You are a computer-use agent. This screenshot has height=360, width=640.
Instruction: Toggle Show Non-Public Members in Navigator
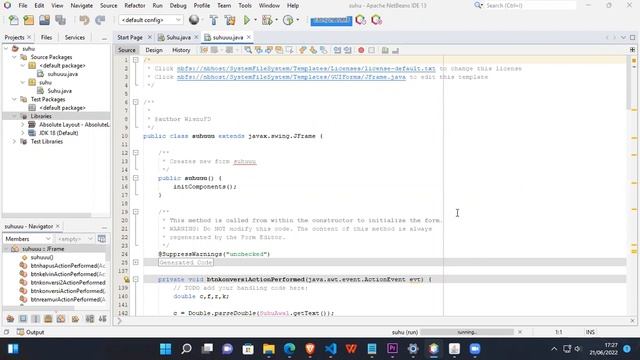click(x=48, y=319)
